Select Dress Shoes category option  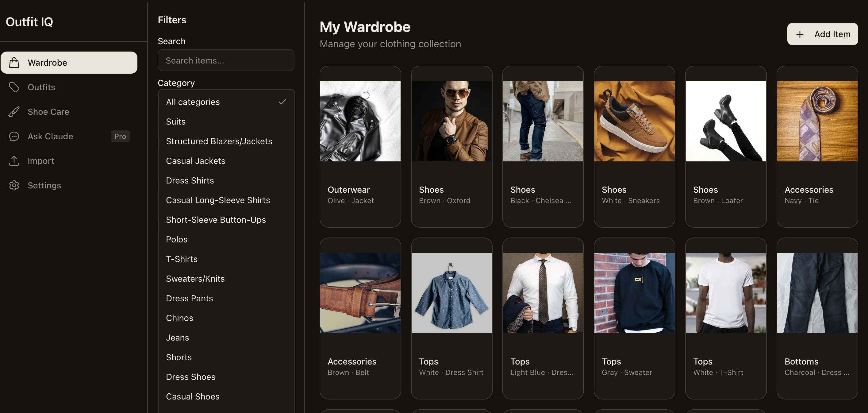pos(190,377)
